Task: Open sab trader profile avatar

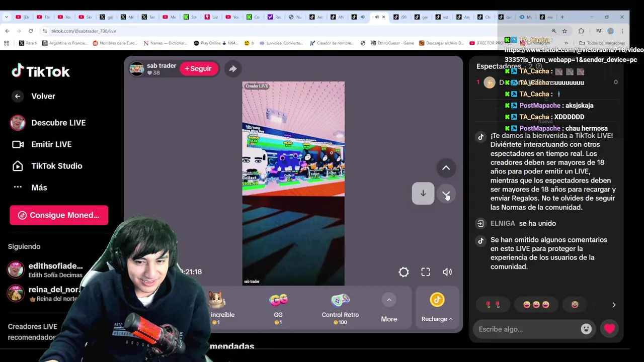Action: click(x=136, y=69)
